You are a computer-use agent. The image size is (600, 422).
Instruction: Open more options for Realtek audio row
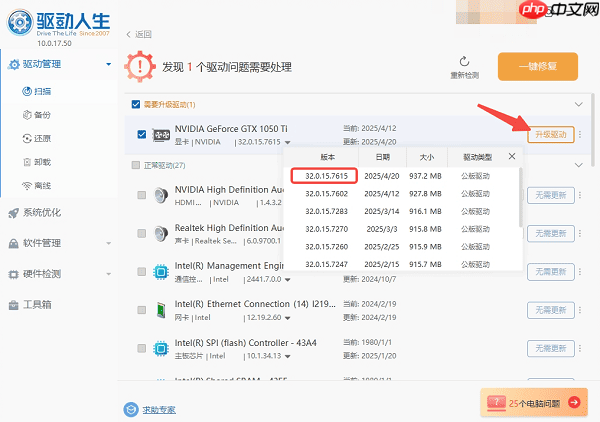pos(580,233)
